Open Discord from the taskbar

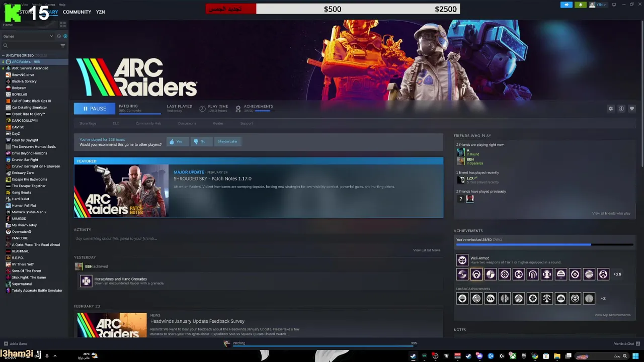pos(479,356)
